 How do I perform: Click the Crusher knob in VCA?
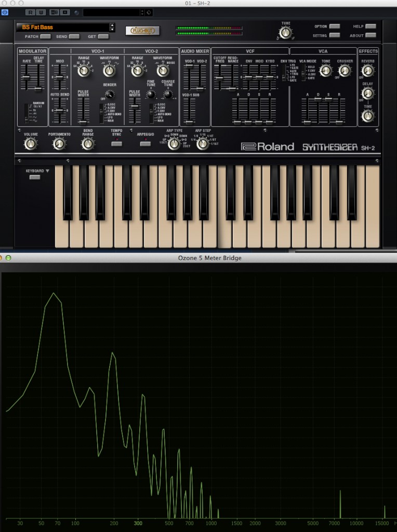point(345,70)
